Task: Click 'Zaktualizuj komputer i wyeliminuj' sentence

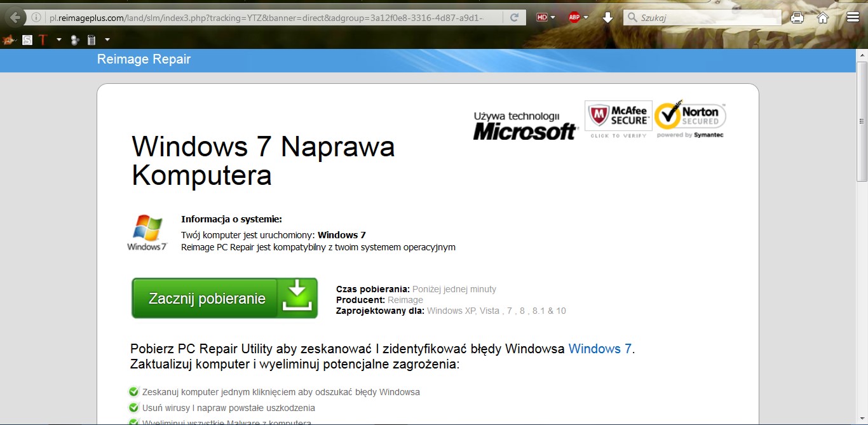Action: (295, 365)
